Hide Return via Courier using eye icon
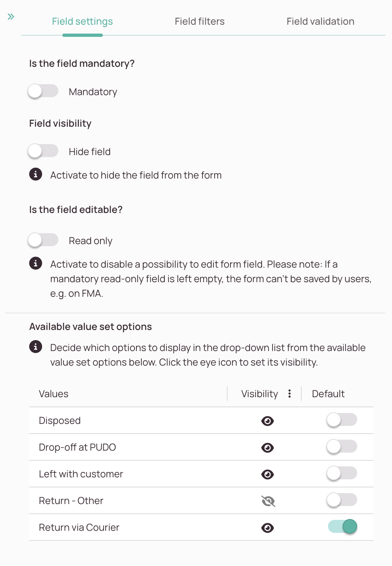Image resolution: width=392 pixels, height=566 pixels. click(x=268, y=528)
